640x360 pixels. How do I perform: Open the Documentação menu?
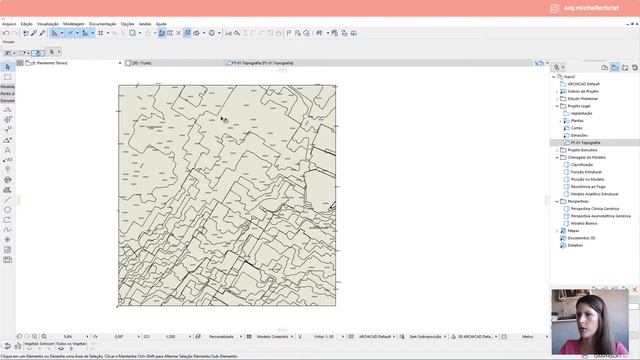tap(102, 24)
